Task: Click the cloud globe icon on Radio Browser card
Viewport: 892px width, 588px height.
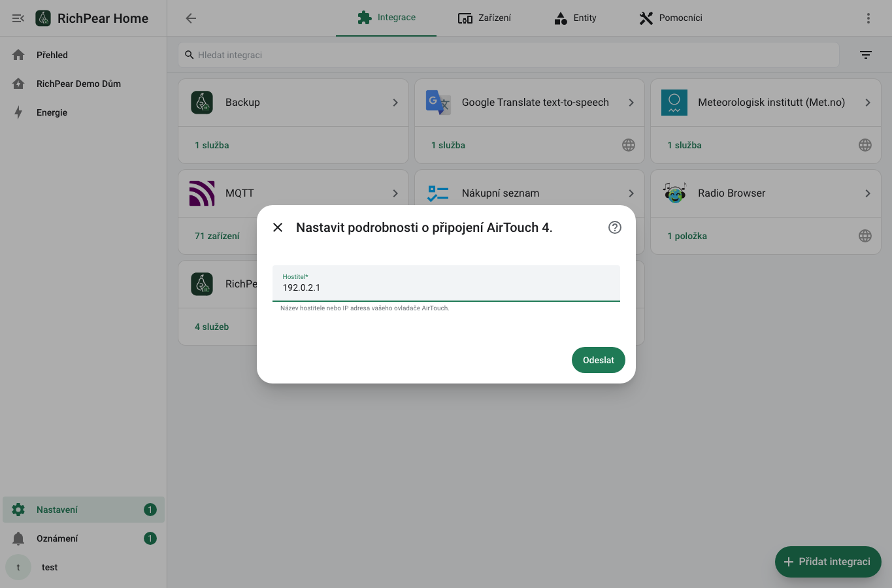Action: coord(865,236)
